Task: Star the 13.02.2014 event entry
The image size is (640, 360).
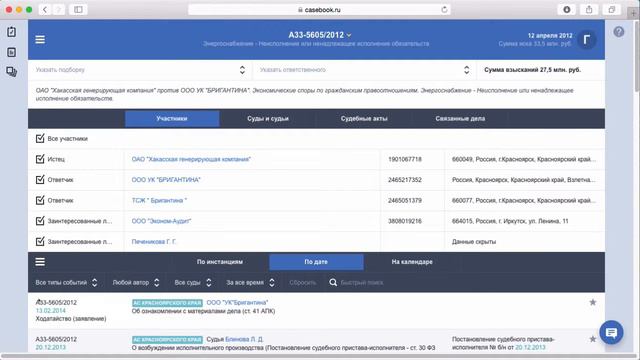Action: pyautogui.click(x=593, y=302)
